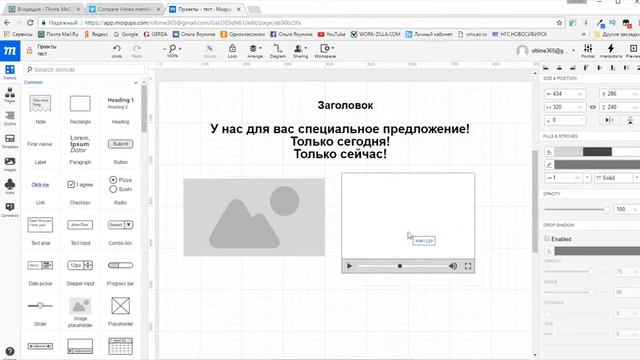Toggle the aspect ratio lock eye icon
Image resolution: width=640 pixels, height=360 pixels.
click(593, 107)
